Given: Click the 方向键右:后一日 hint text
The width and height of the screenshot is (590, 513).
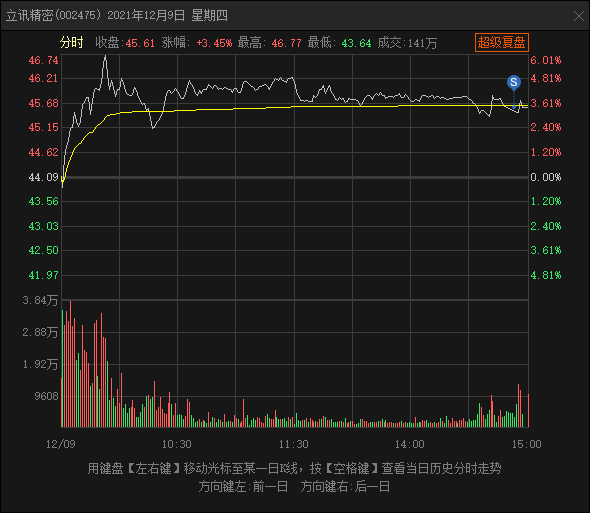Looking at the screenshot, I should pos(345,487).
